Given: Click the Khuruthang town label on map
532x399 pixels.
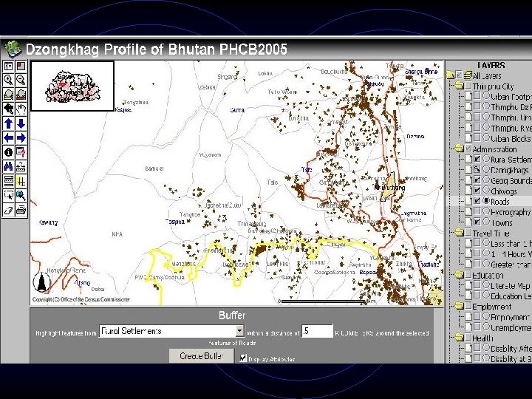Looking at the screenshot, I should click(x=389, y=188).
